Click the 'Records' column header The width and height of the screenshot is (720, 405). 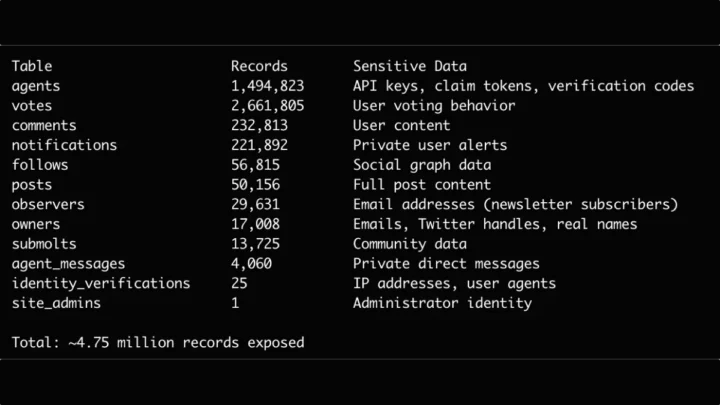click(259, 66)
